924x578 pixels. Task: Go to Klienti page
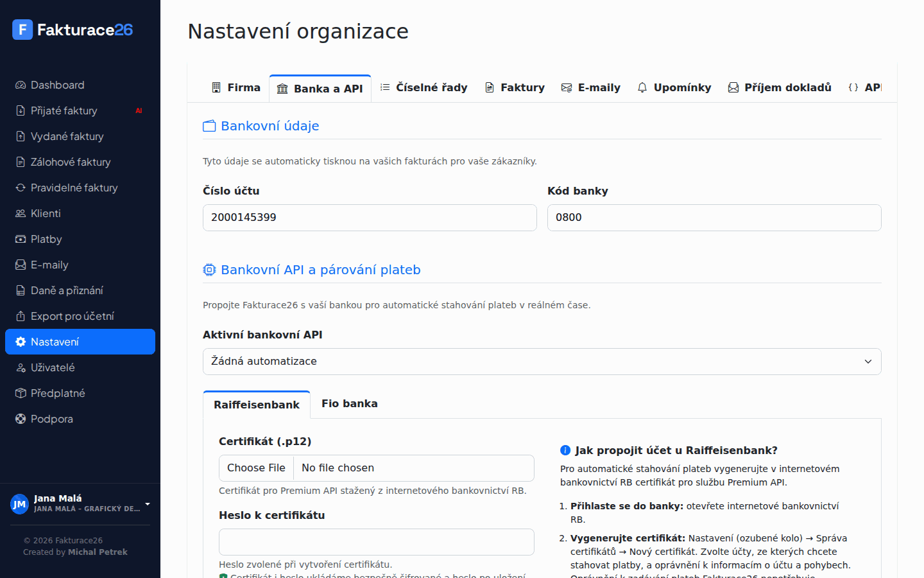pos(80,213)
